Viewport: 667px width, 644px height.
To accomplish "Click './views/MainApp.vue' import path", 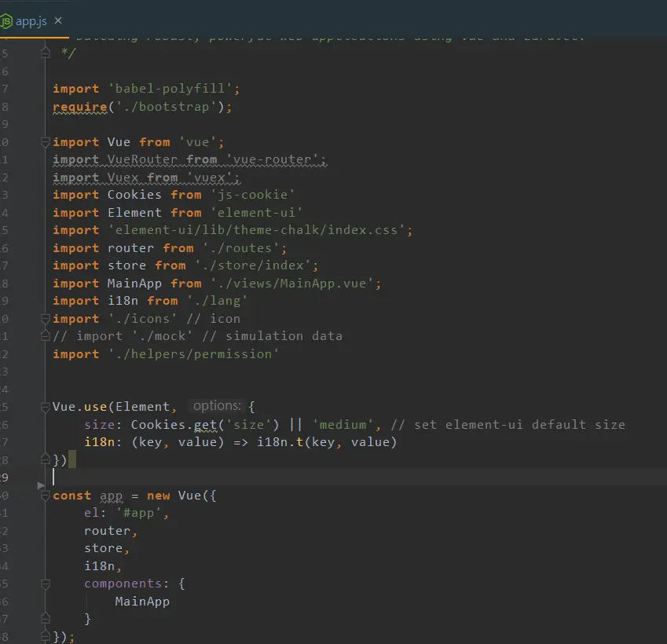I will pos(291,284).
